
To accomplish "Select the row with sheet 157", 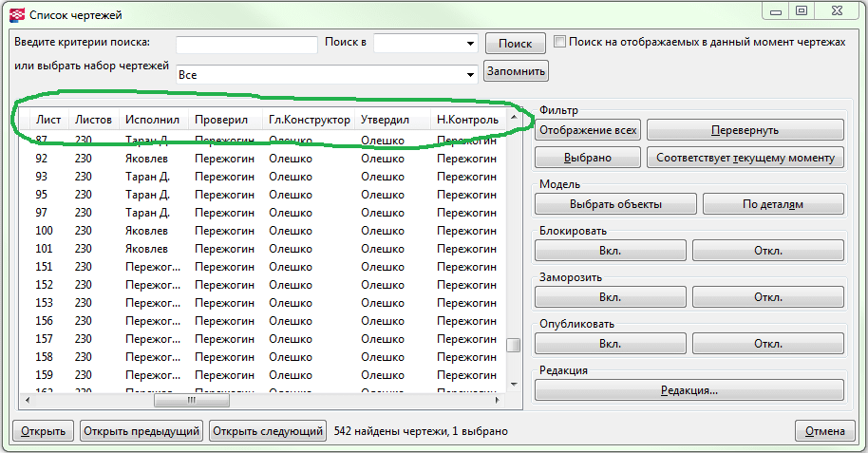I will coord(263,339).
